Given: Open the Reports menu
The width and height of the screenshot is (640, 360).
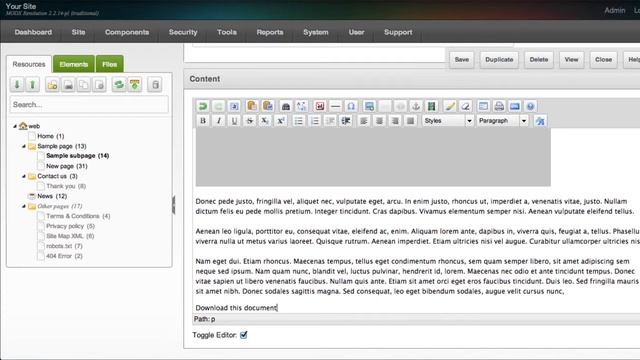Looking at the screenshot, I should coord(270,32).
